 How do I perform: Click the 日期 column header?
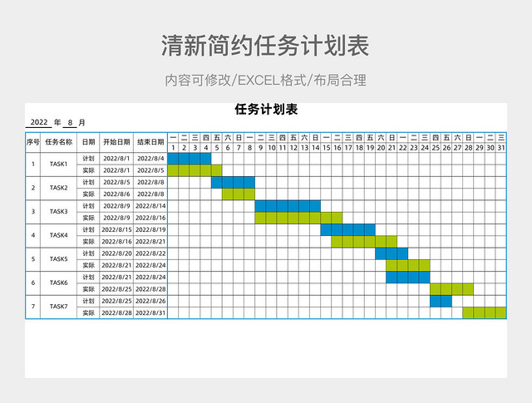click(88, 142)
